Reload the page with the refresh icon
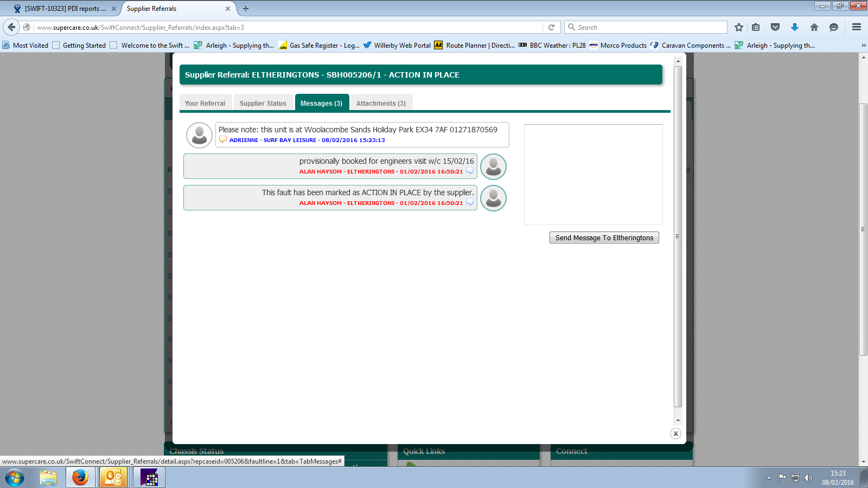This screenshot has width=868, height=488. click(552, 27)
